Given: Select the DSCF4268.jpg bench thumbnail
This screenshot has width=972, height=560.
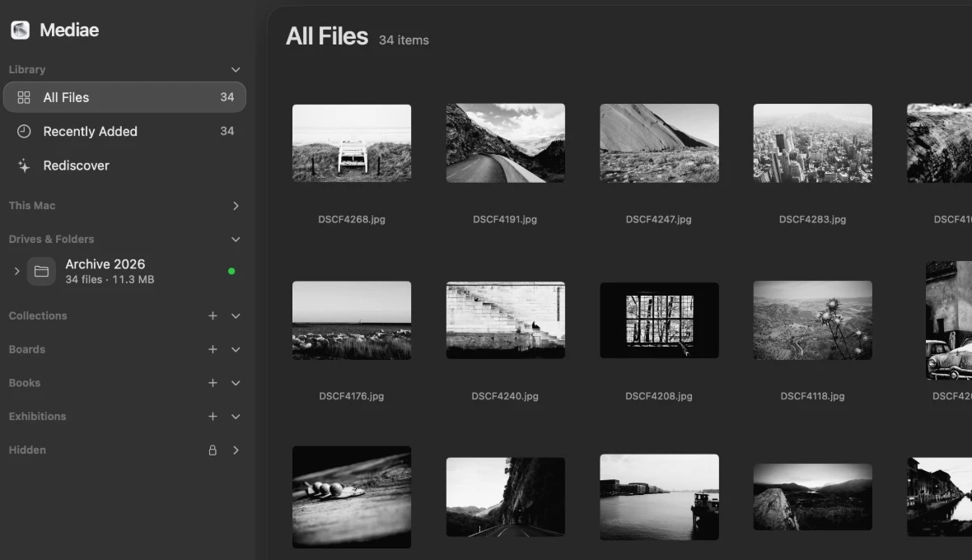Looking at the screenshot, I should click(x=352, y=143).
